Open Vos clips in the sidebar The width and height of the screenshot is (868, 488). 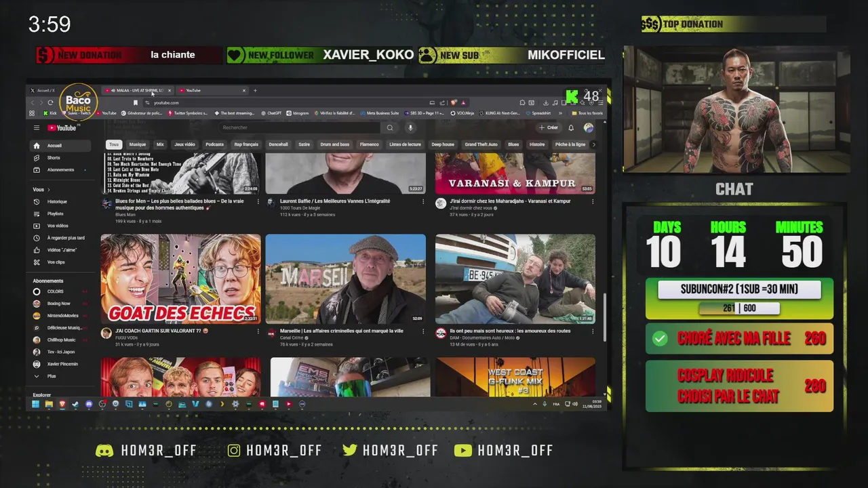coord(60,262)
